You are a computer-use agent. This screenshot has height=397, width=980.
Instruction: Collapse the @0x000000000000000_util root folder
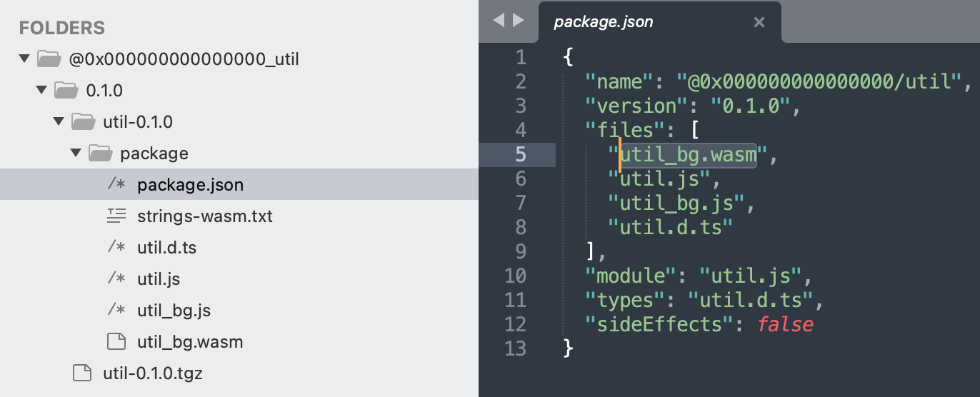[25, 59]
